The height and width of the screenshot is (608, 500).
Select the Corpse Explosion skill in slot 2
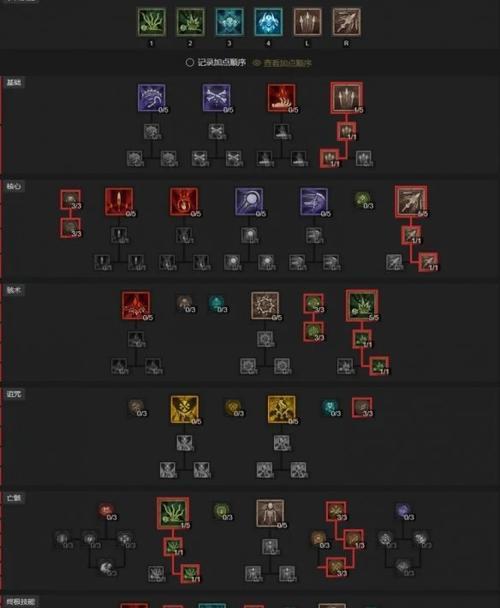coord(190,22)
